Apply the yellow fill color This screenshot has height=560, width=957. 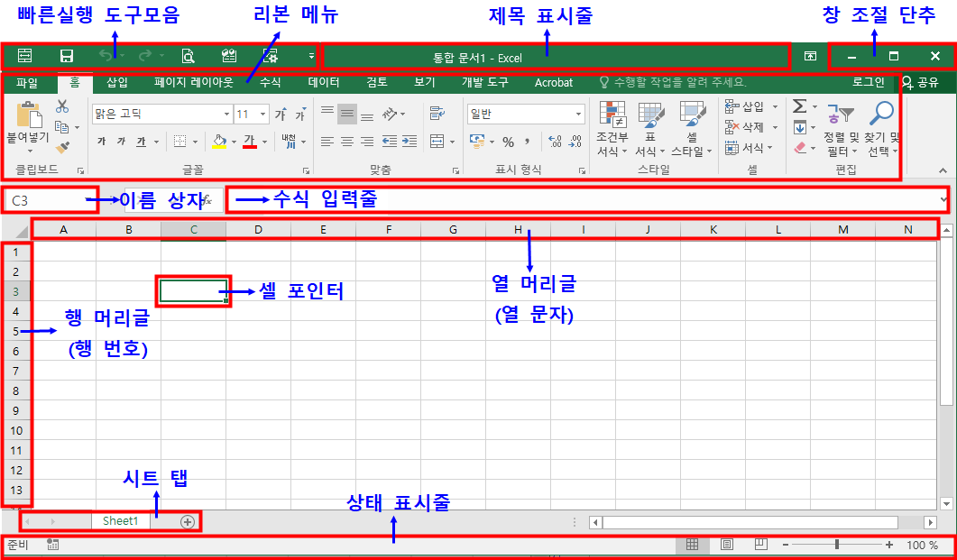tap(219, 142)
